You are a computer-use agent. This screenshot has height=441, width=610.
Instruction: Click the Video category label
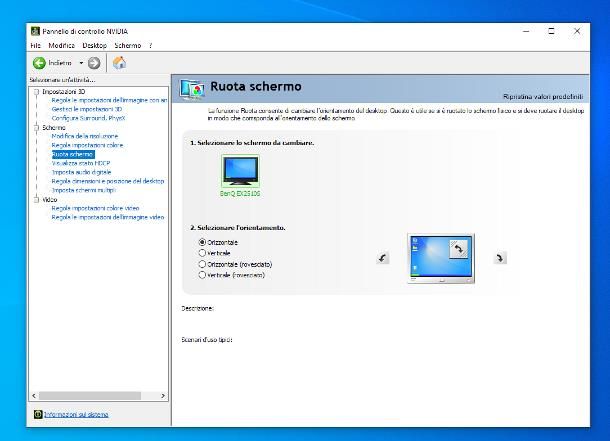pos(49,200)
